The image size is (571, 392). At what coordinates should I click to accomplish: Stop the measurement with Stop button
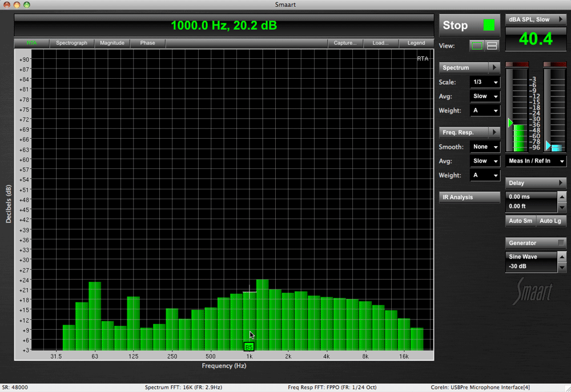(469, 25)
